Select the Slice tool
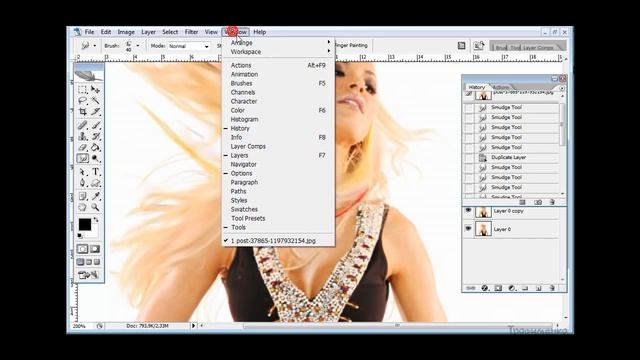The image size is (640, 360). click(96, 111)
